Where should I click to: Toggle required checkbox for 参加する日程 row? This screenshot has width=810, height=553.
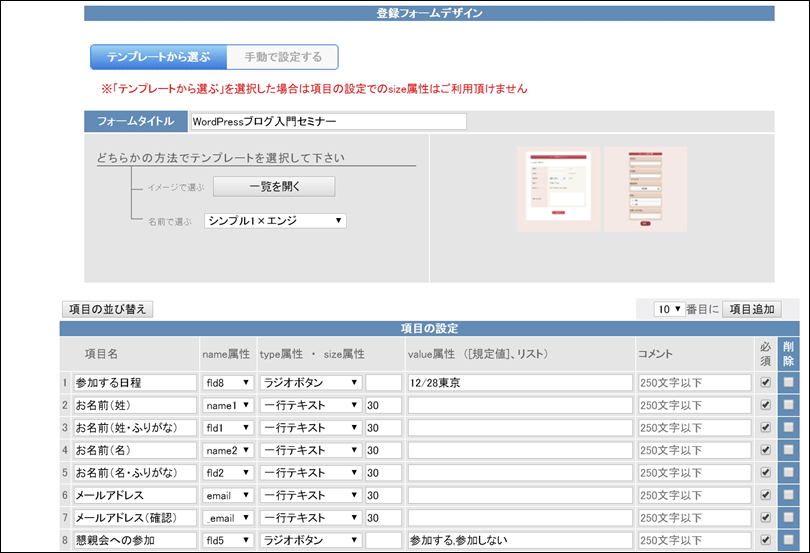coord(766,382)
